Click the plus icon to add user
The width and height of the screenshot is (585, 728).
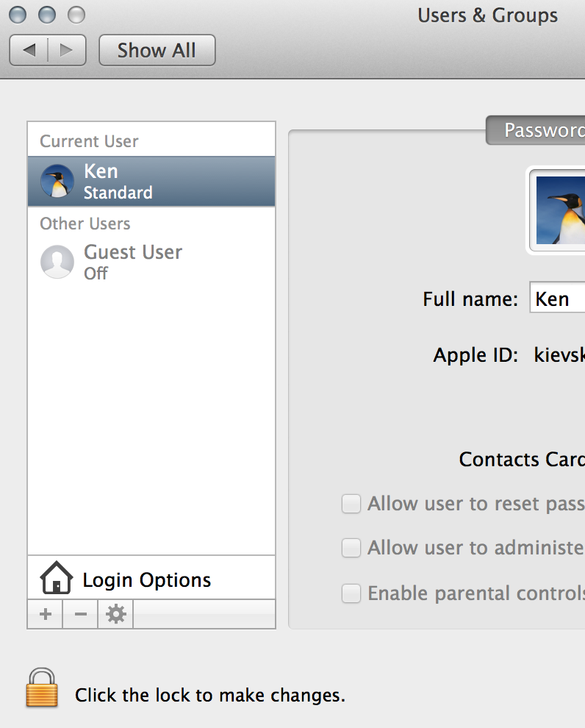coord(46,614)
